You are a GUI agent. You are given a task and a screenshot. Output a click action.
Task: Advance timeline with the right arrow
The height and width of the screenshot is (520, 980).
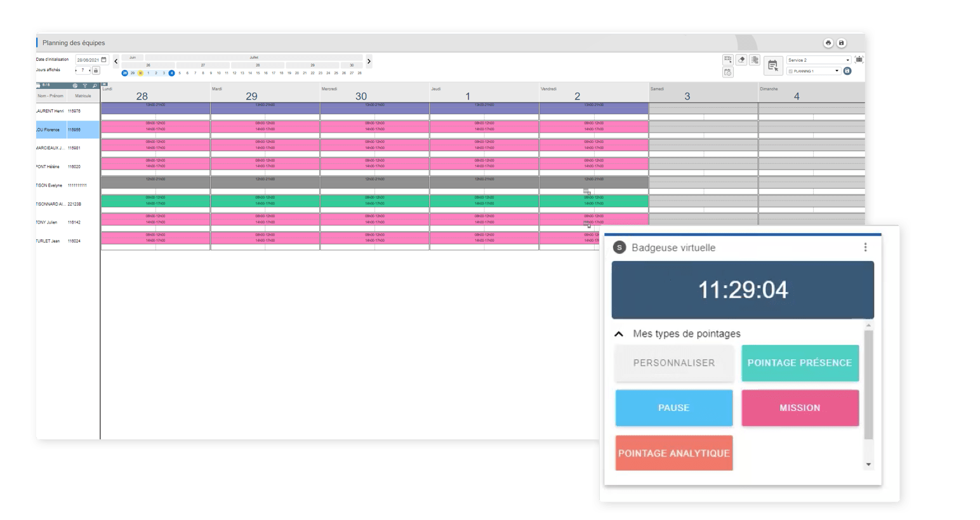[x=369, y=62]
